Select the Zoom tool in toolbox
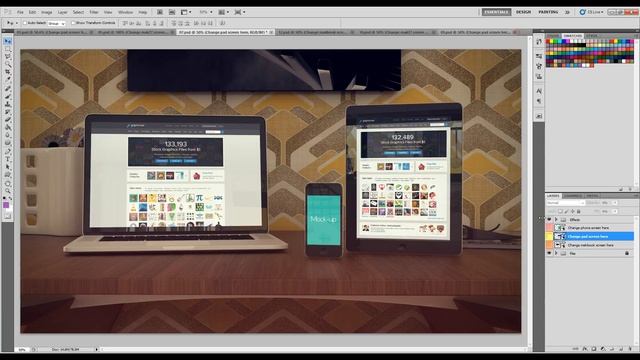This screenshot has width=640, height=360. (x=7, y=191)
